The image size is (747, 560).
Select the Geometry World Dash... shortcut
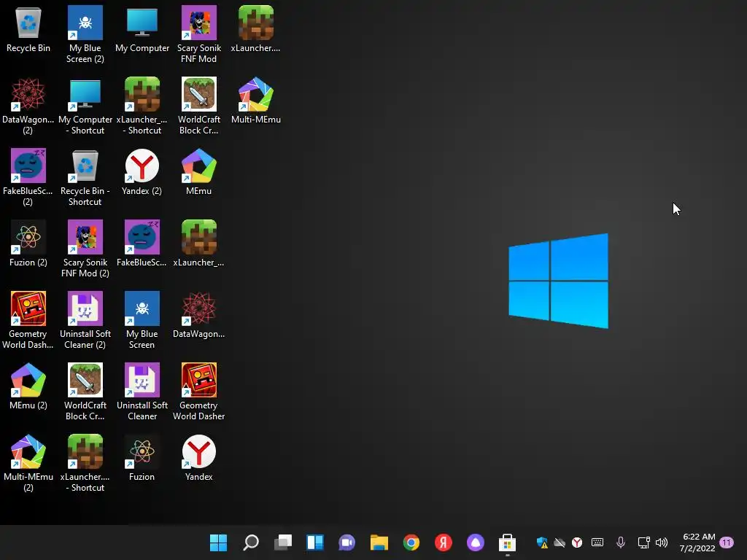[x=28, y=320]
